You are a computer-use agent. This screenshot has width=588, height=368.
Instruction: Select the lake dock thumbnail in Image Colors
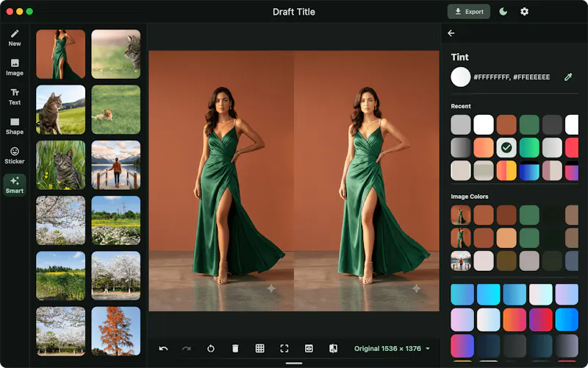pyautogui.click(x=461, y=261)
